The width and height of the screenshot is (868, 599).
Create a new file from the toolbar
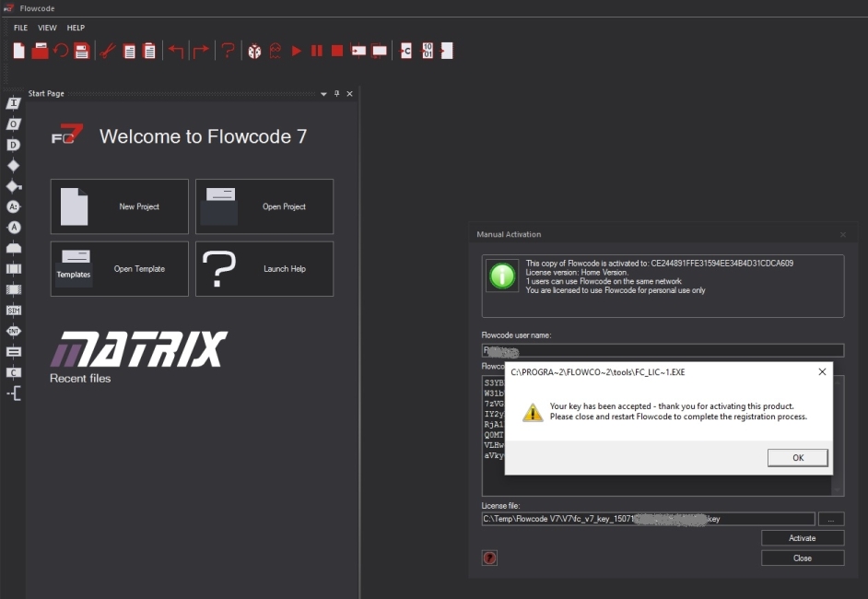pos(18,51)
